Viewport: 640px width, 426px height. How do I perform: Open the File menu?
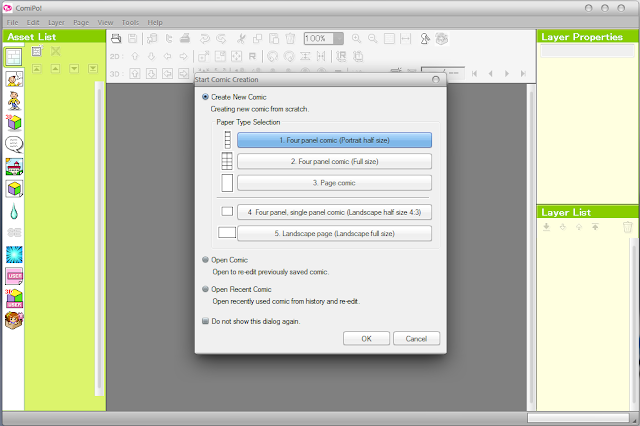(x=12, y=22)
